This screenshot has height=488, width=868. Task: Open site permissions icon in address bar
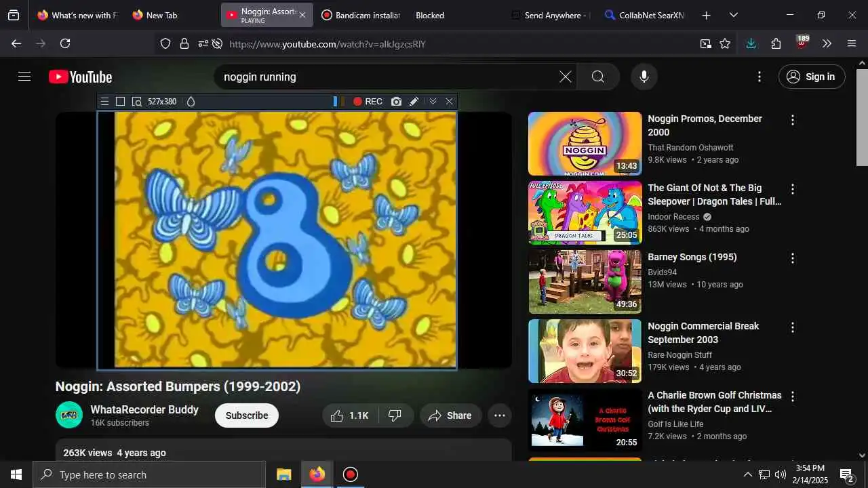pos(203,44)
